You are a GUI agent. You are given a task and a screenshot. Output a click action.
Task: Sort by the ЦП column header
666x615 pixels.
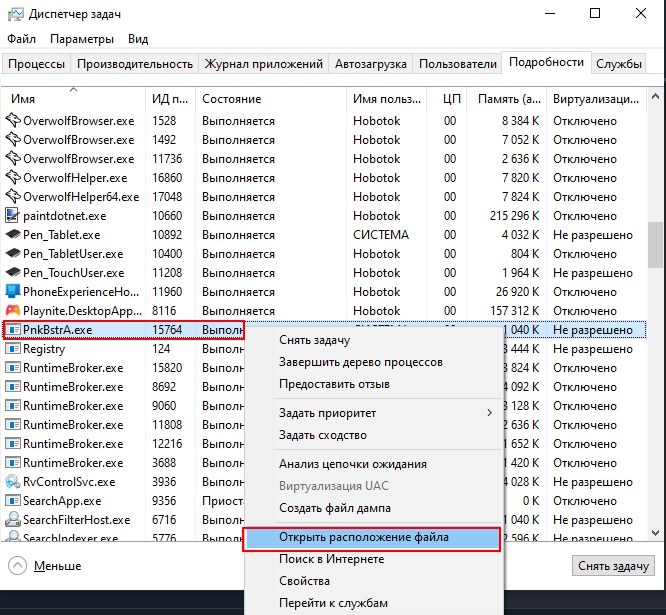pyautogui.click(x=447, y=99)
